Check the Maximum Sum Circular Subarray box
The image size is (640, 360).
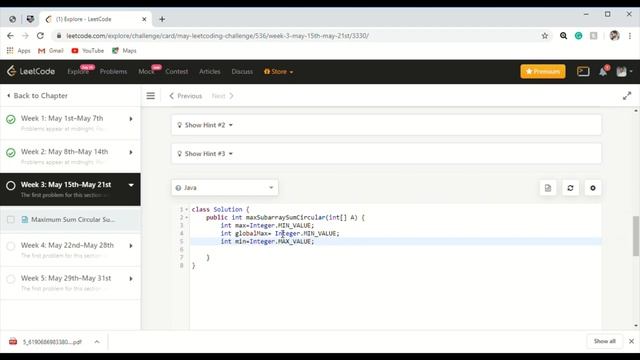pos(11,220)
